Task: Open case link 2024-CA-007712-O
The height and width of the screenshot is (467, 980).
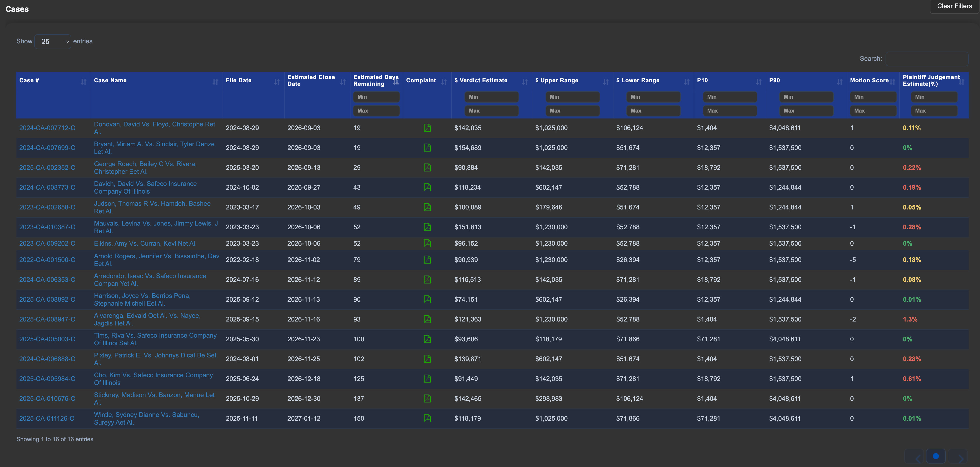Action: (x=47, y=128)
